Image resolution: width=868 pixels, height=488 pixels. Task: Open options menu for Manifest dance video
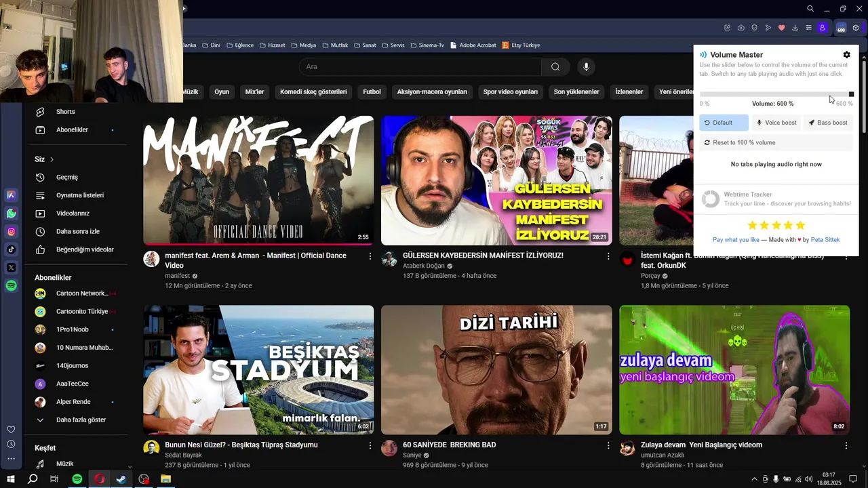370,256
